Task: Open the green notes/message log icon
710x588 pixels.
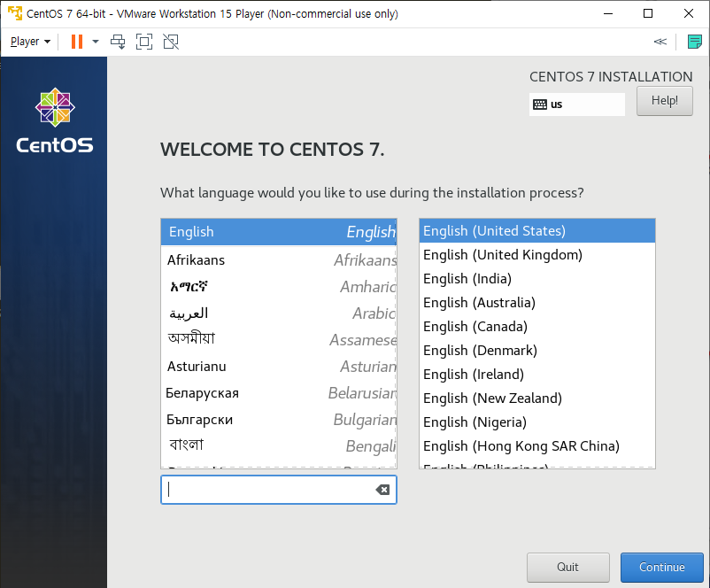Action: [694, 42]
